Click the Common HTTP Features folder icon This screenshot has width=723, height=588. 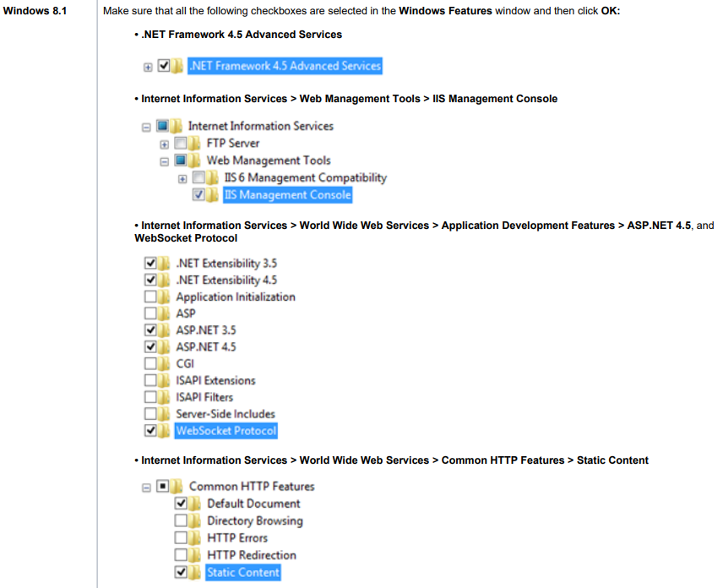(x=180, y=487)
